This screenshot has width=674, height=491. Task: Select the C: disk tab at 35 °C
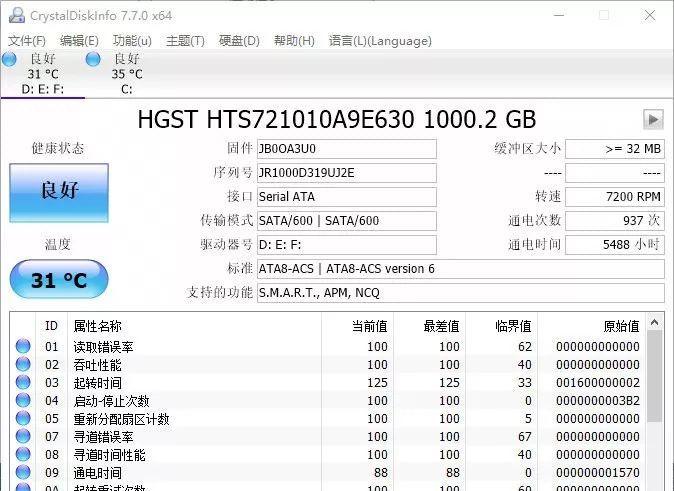coord(127,74)
